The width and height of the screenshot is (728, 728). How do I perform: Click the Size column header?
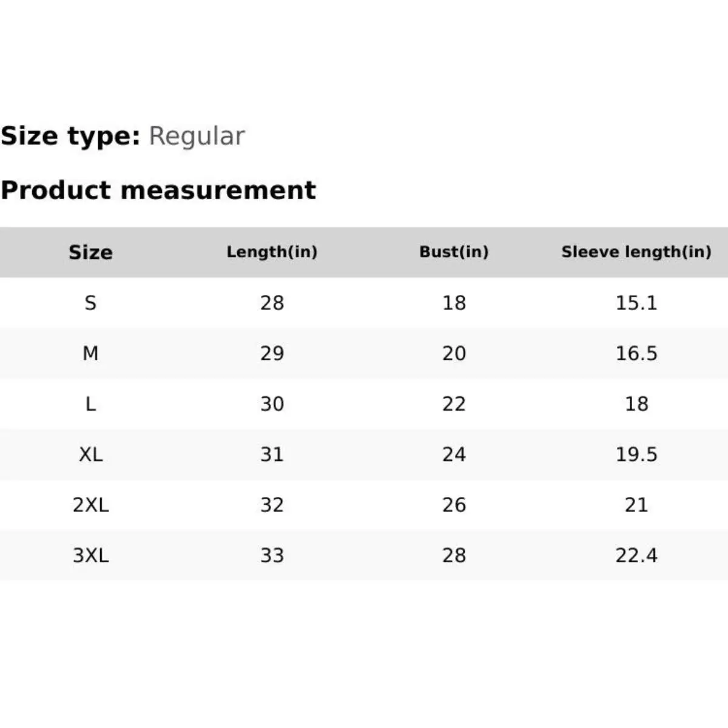click(x=90, y=252)
